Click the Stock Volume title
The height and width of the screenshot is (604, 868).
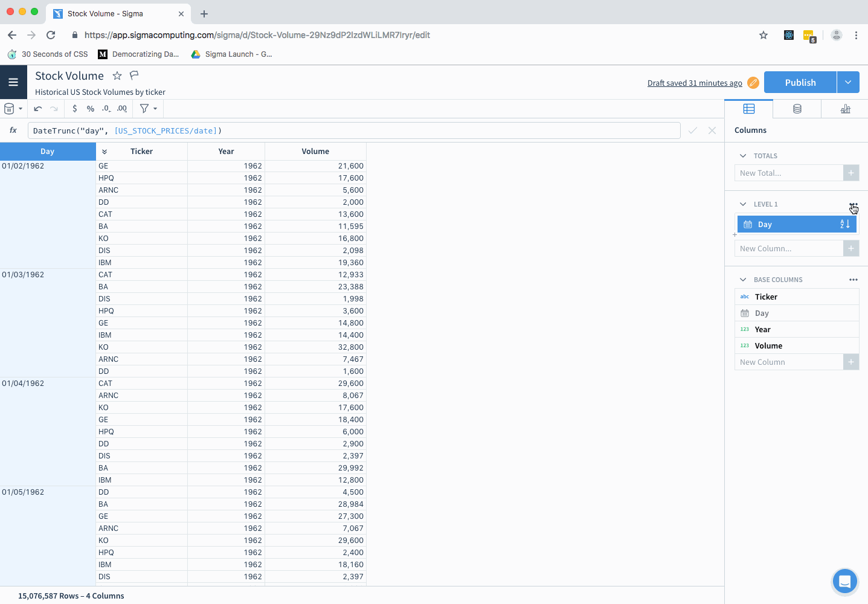69,75
